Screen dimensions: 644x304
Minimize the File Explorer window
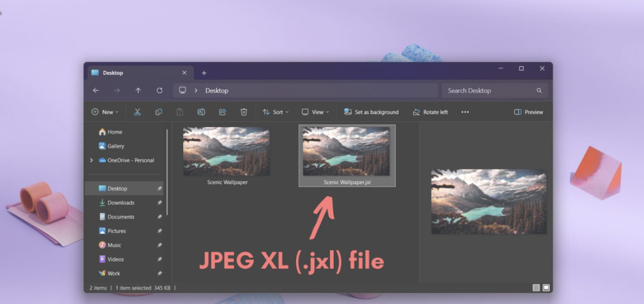click(x=501, y=68)
